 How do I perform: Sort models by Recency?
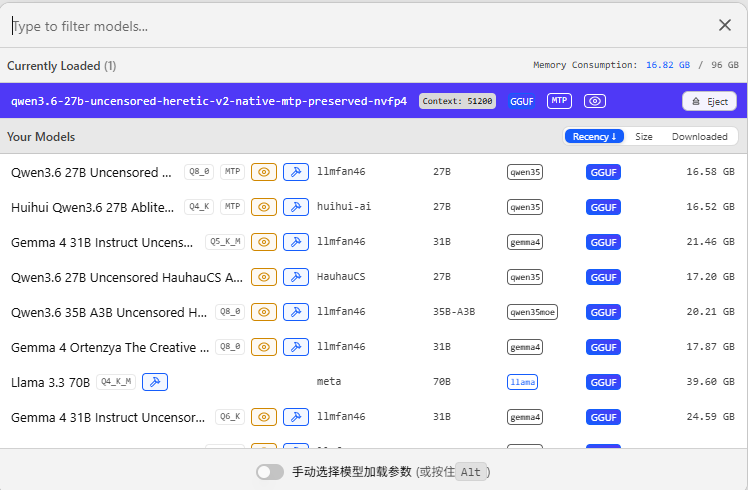pyautogui.click(x=594, y=136)
